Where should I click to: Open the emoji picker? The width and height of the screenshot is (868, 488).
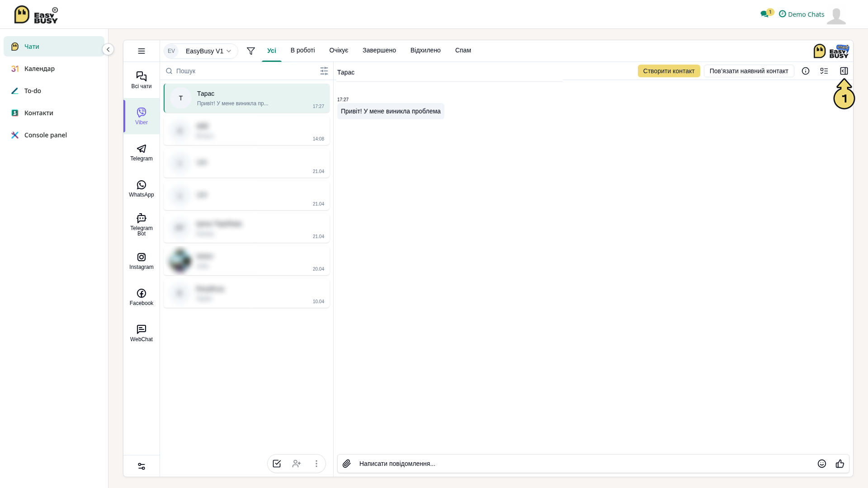point(822,464)
